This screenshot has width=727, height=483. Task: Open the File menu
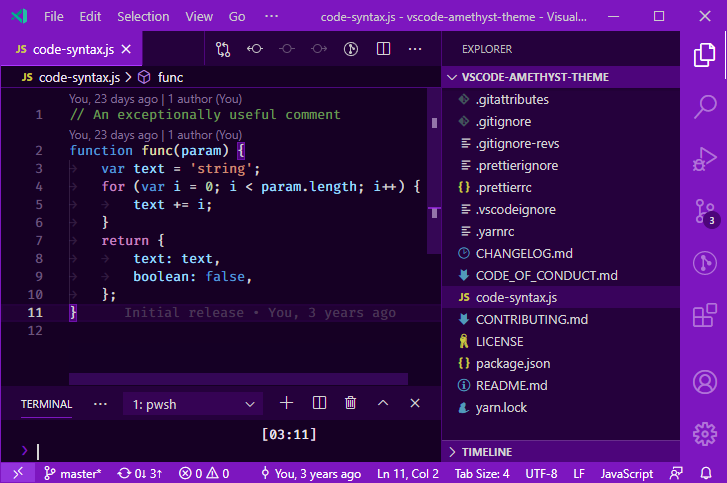pos(54,17)
